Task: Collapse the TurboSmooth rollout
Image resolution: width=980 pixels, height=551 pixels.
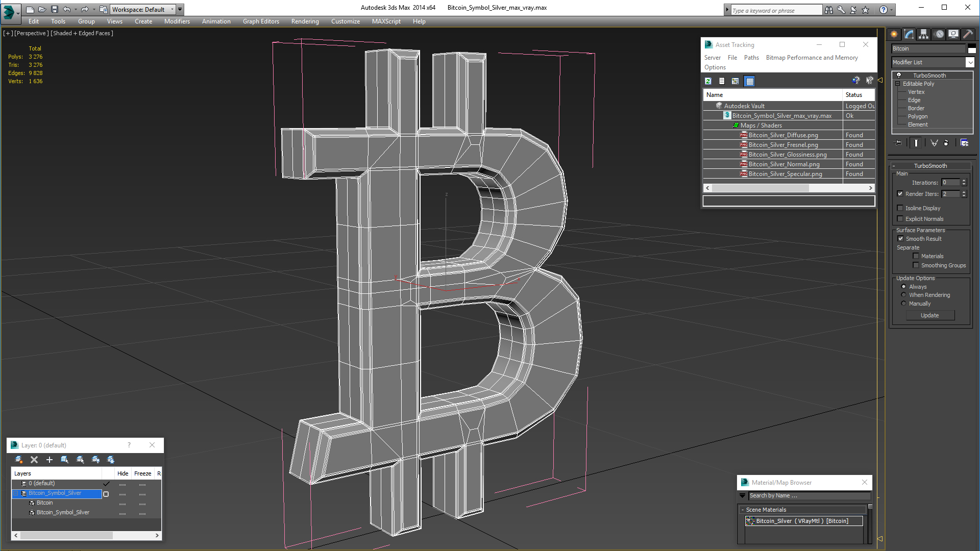Action: click(930, 166)
